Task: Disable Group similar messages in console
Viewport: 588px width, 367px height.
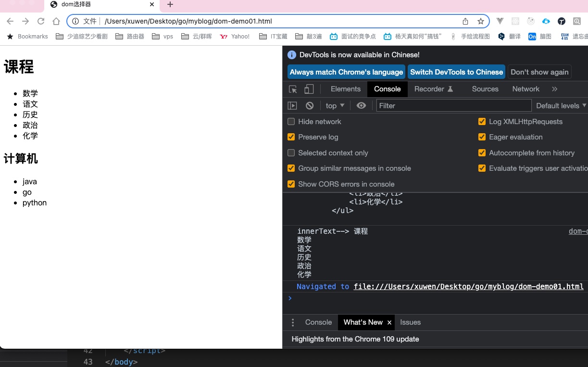Action: 291,168
